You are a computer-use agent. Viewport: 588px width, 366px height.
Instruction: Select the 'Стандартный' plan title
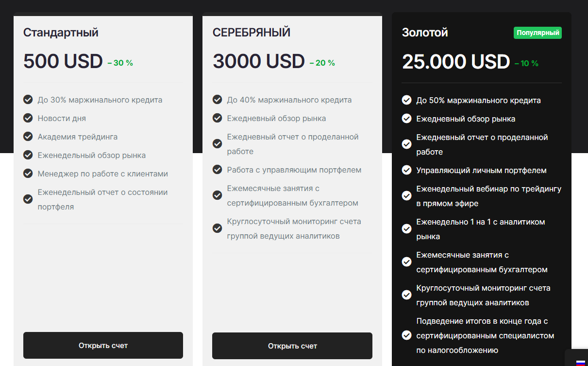click(61, 33)
